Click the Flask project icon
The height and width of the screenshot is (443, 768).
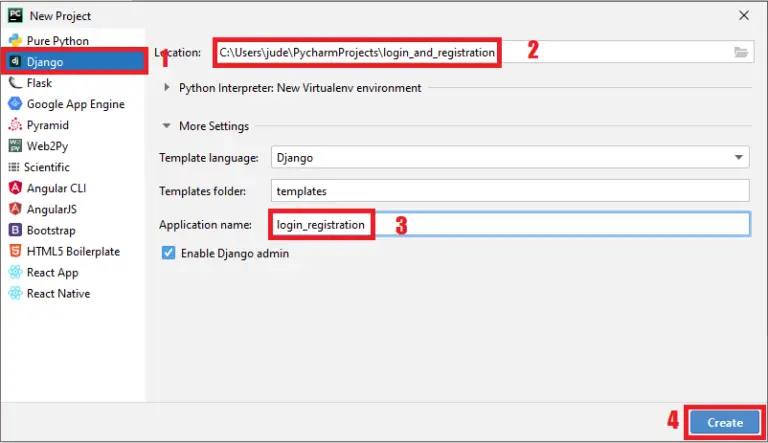pyautogui.click(x=15, y=83)
